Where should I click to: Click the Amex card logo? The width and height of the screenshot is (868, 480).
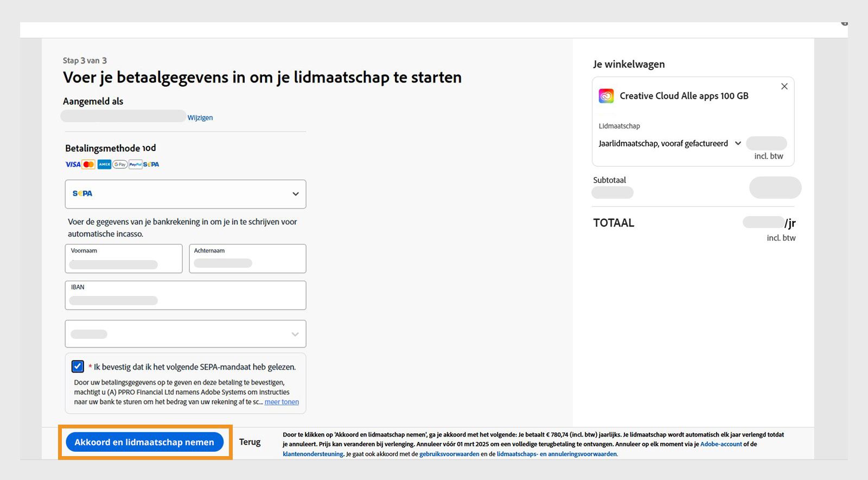click(104, 165)
